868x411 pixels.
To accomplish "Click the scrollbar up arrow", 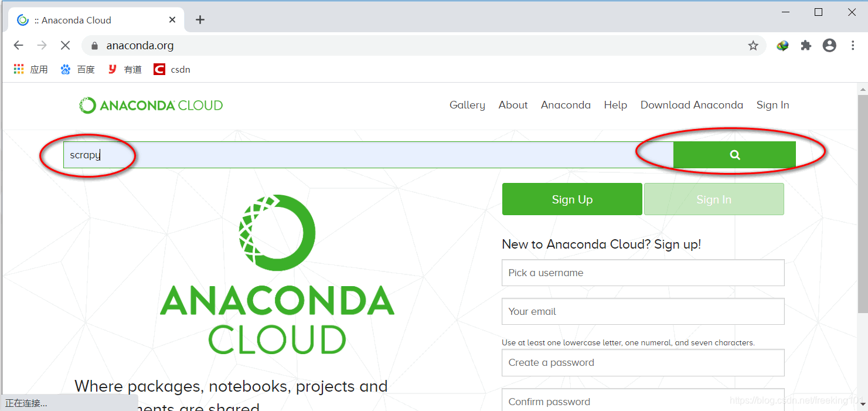I will point(863,89).
